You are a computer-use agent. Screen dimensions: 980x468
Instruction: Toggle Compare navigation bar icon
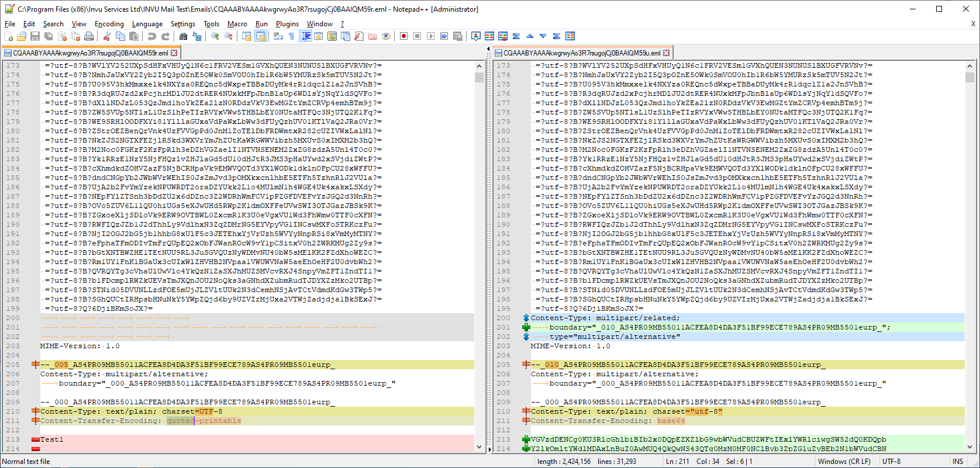(570, 36)
